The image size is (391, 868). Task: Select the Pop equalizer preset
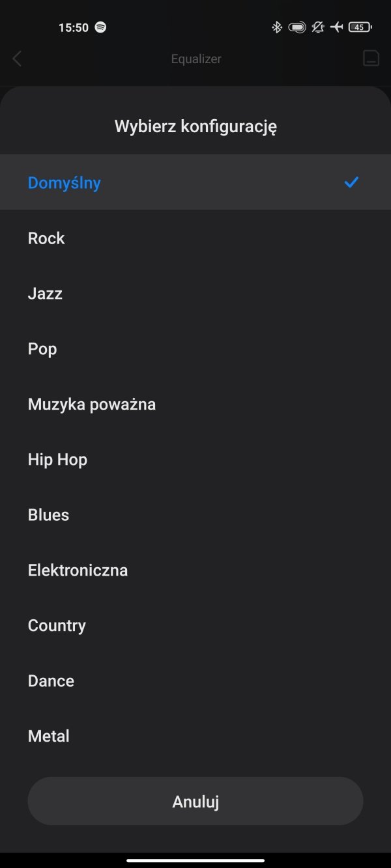[195, 348]
